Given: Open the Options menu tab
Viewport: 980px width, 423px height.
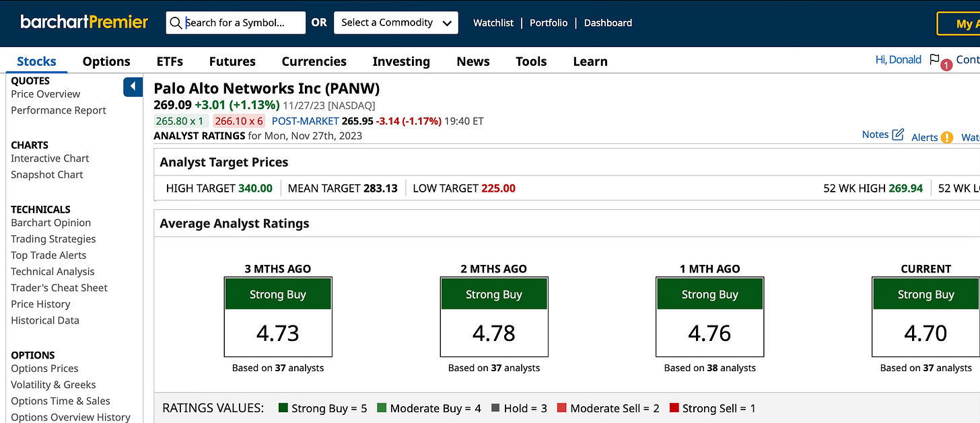Looking at the screenshot, I should [106, 61].
